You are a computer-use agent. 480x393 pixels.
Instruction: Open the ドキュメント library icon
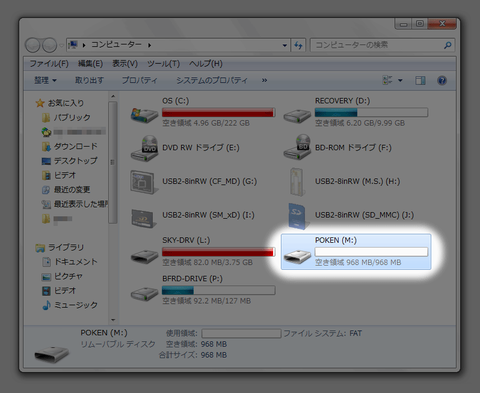pyautogui.click(x=46, y=262)
